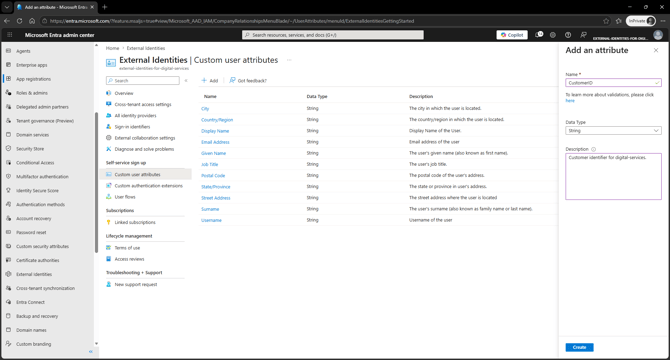
Task: Open Conditional Access
Action: point(35,163)
